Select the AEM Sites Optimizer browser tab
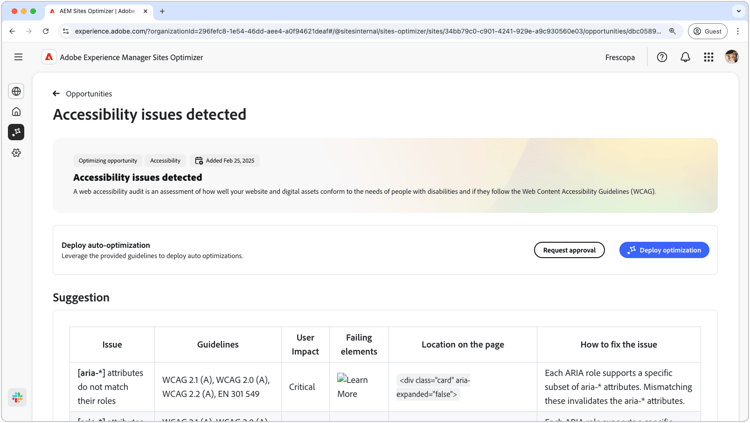 [x=98, y=11]
